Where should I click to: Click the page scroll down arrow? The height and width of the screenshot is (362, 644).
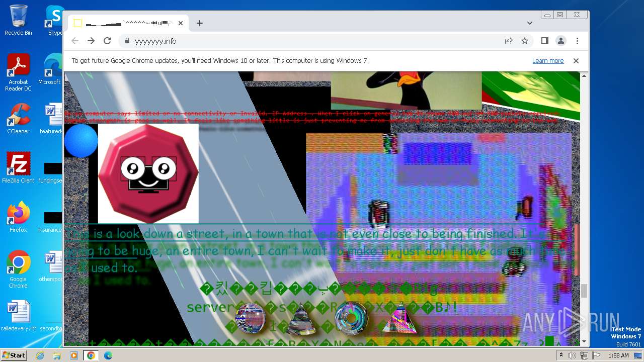(584, 342)
